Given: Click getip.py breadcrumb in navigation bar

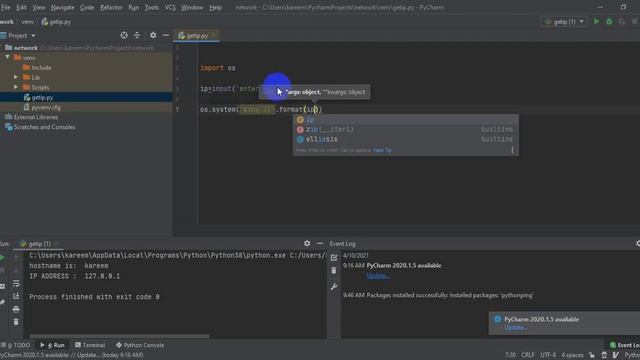Looking at the screenshot, I should [56, 22].
